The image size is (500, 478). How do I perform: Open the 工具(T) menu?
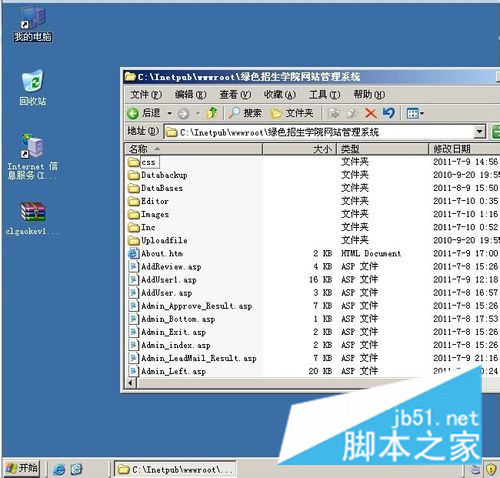(x=324, y=95)
